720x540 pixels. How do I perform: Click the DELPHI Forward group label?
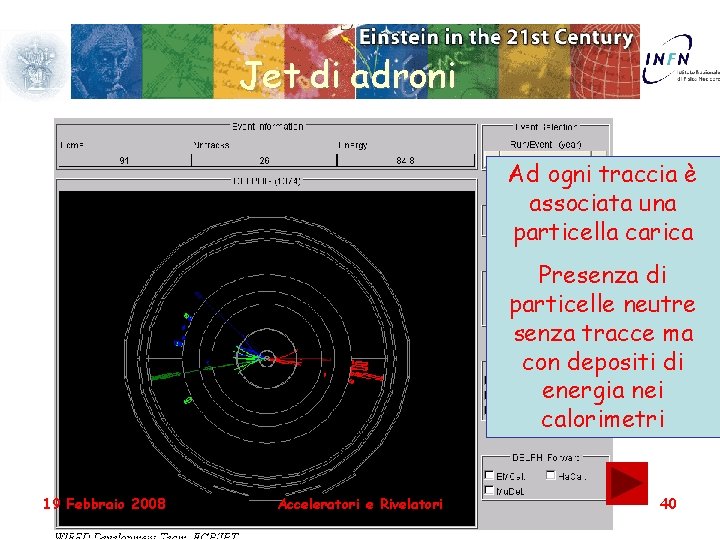pos(546,457)
